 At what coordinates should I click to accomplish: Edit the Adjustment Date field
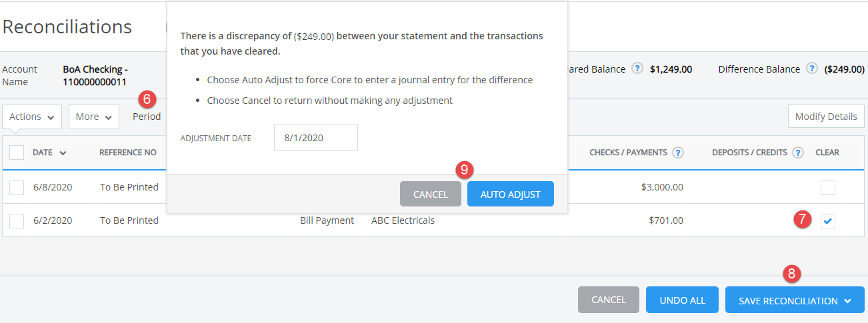316,138
